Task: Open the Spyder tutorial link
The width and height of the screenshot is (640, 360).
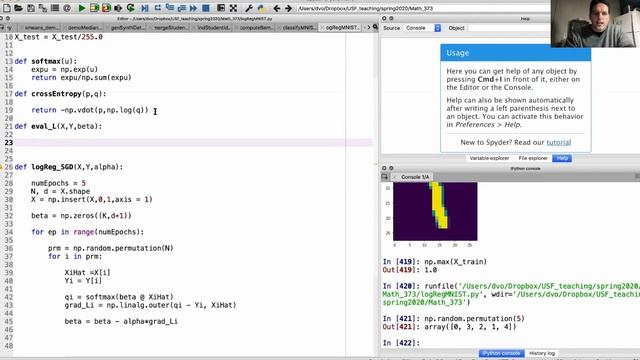Action: 558,142
